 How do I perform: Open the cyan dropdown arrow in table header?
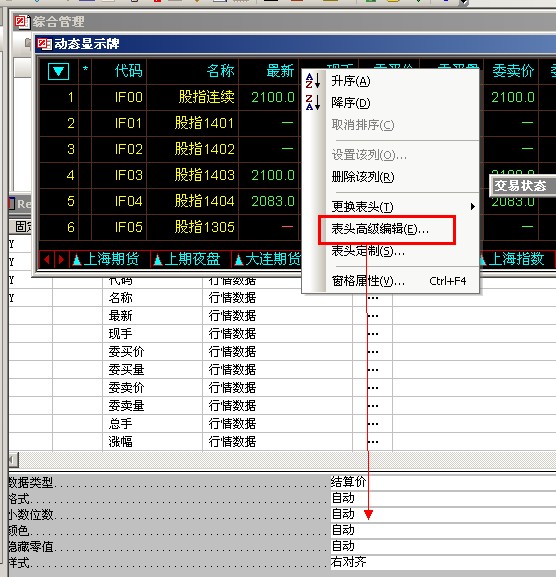[58, 71]
